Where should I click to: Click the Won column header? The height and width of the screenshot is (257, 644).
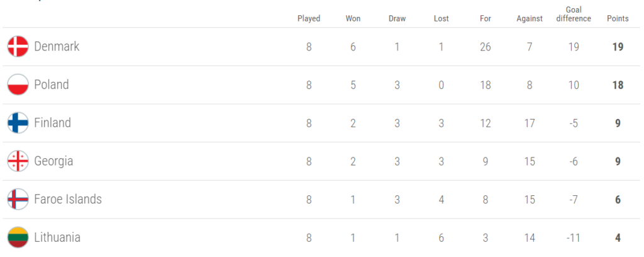click(x=353, y=19)
